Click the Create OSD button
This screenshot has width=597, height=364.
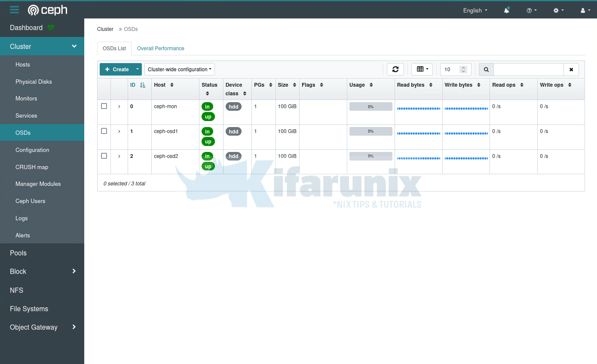(116, 70)
